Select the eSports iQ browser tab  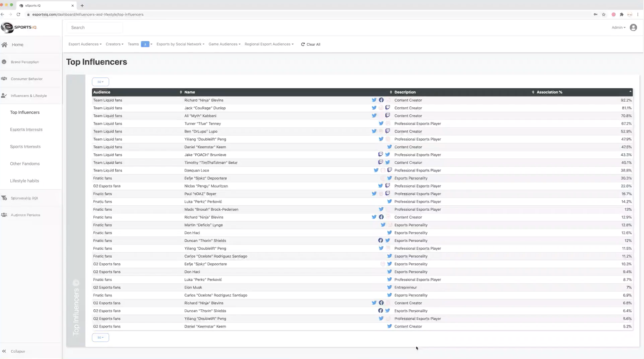click(46, 5)
